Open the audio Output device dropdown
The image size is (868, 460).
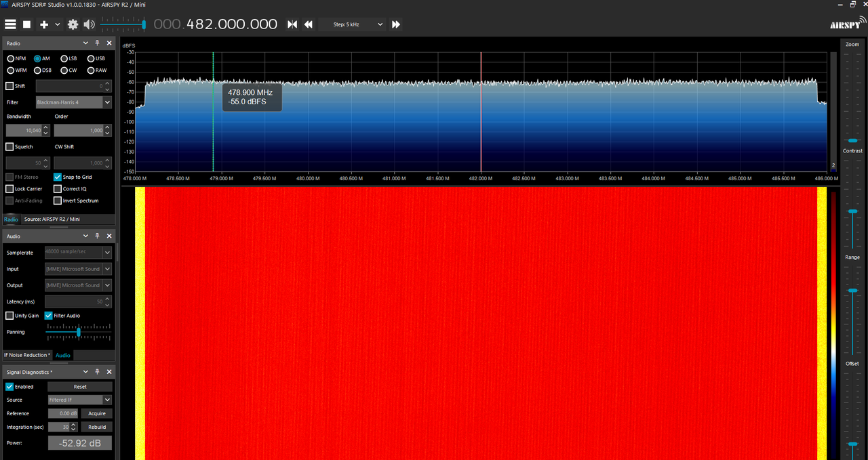pos(78,285)
